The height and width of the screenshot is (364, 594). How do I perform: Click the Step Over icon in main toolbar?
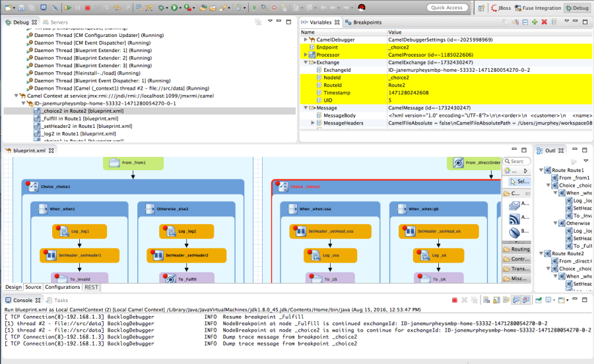click(x=117, y=7)
